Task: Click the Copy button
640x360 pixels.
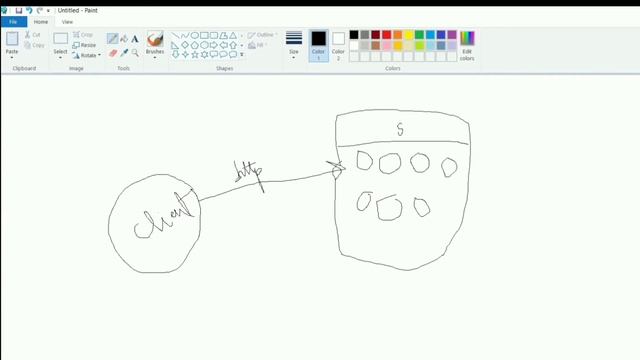Action: tap(34, 45)
